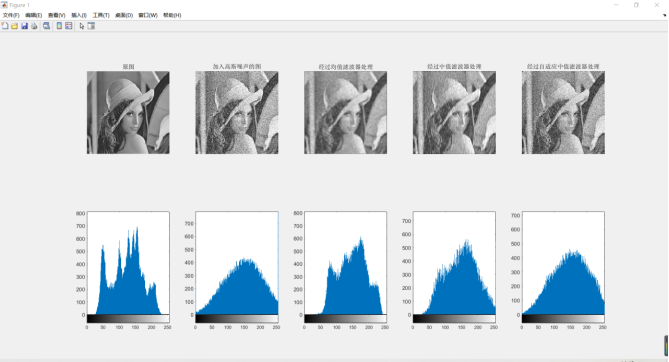The height and width of the screenshot is (362, 669).
Task: Insert a colorbar using the toolbar icon
Action: click(59, 26)
